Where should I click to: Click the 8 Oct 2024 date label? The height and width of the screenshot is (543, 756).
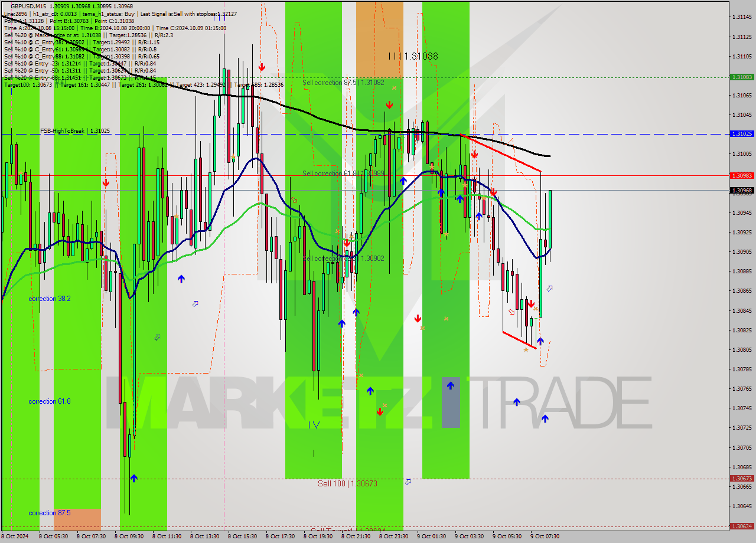coord(15,537)
